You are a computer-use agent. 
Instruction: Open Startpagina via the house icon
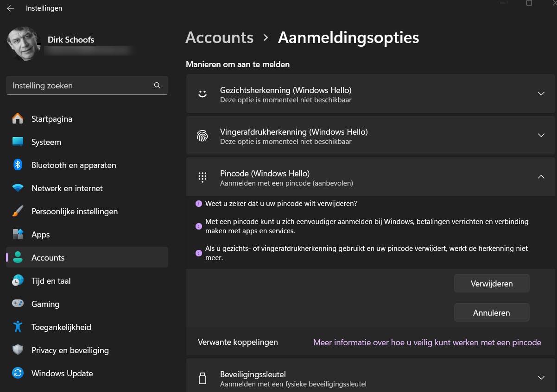(18, 119)
